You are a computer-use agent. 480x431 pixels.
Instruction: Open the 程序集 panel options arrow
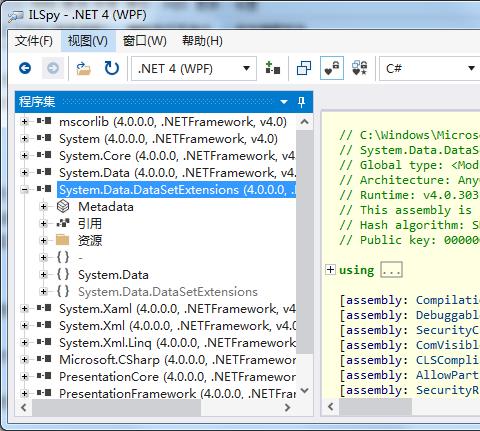click(284, 102)
